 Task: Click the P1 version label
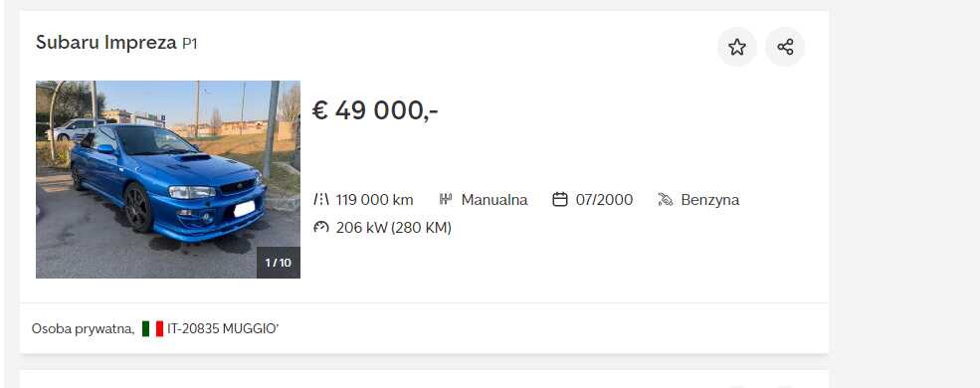(x=189, y=44)
